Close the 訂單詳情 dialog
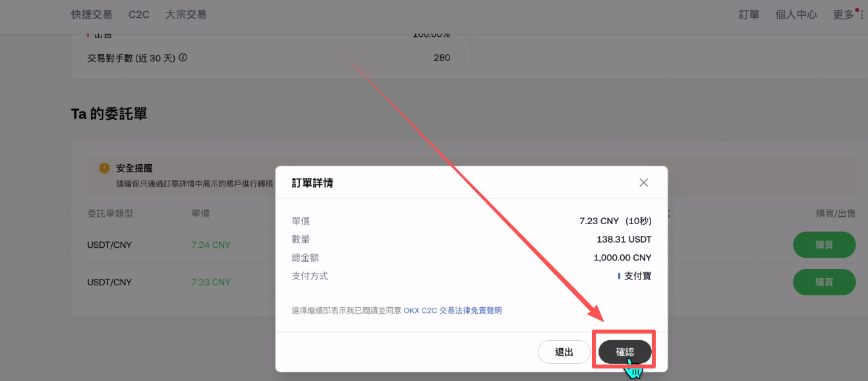Image resolution: width=868 pixels, height=381 pixels. 643,183
